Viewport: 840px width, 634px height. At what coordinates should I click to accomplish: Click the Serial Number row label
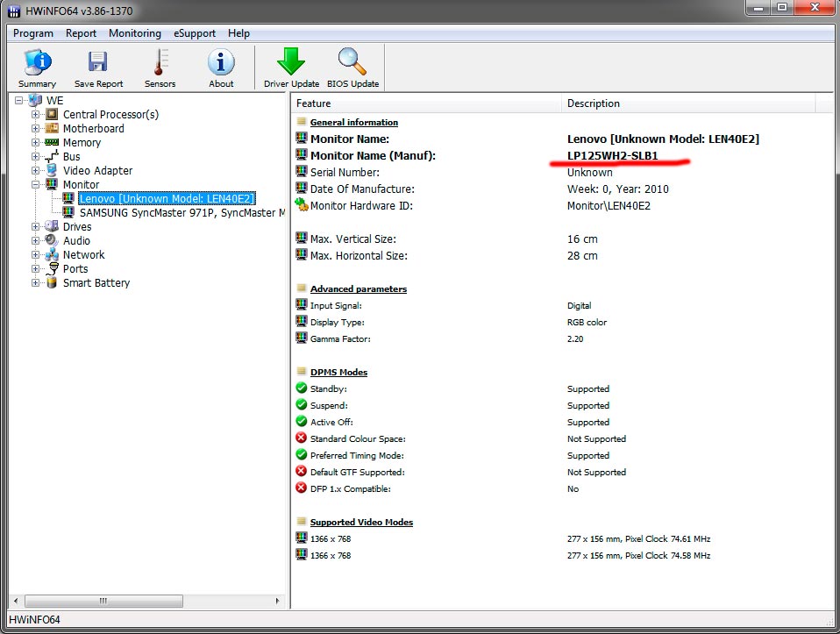click(x=345, y=172)
